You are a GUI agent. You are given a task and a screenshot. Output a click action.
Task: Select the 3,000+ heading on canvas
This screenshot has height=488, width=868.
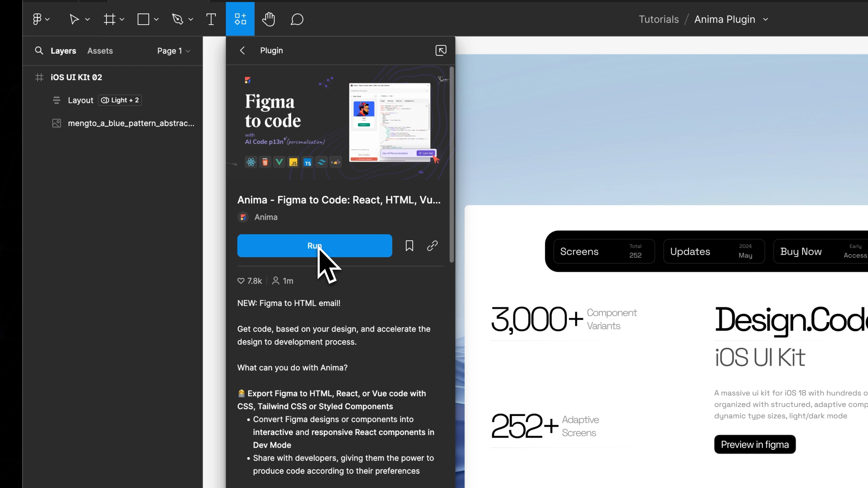(537, 320)
